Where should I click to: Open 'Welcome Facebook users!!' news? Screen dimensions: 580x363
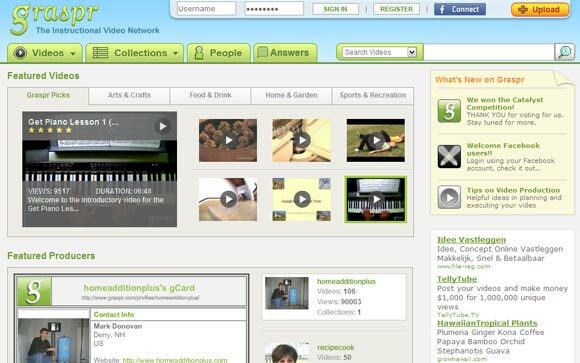click(x=503, y=149)
